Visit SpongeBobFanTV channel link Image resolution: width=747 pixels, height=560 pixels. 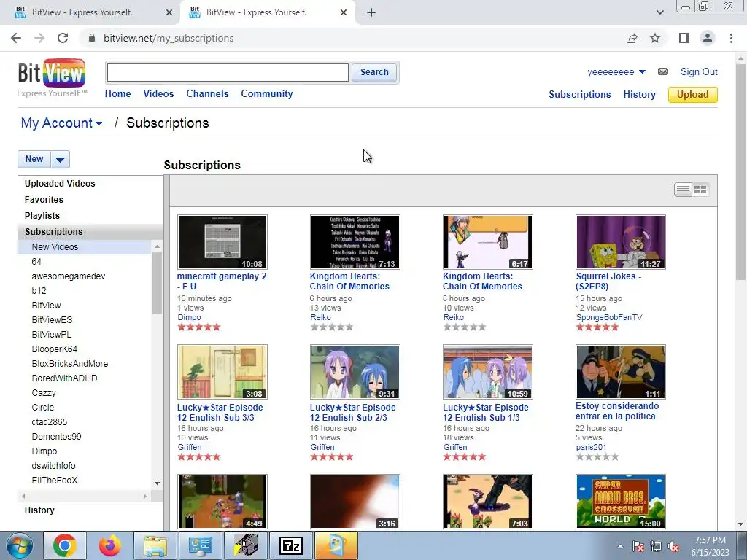(609, 318)
